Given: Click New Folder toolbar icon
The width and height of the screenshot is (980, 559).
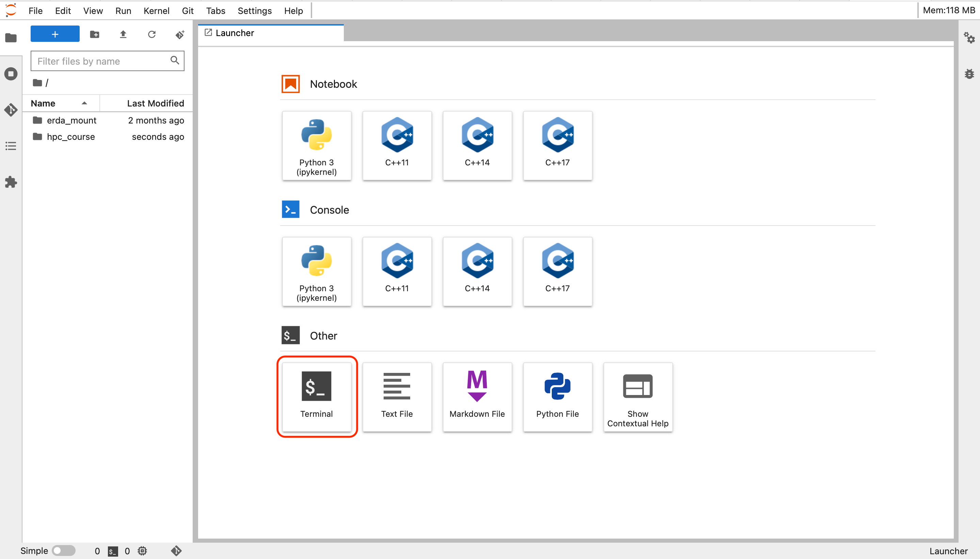Looking at the screenshot, I should click(x=95, y=34).
